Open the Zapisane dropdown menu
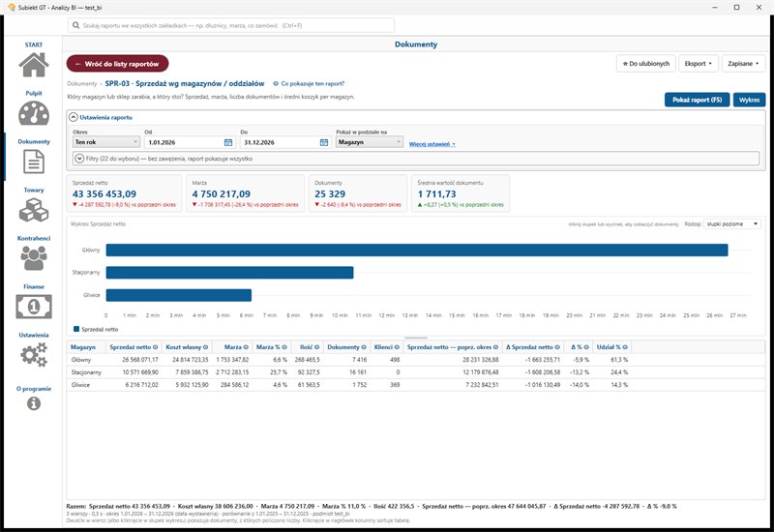 click(743, 64)
